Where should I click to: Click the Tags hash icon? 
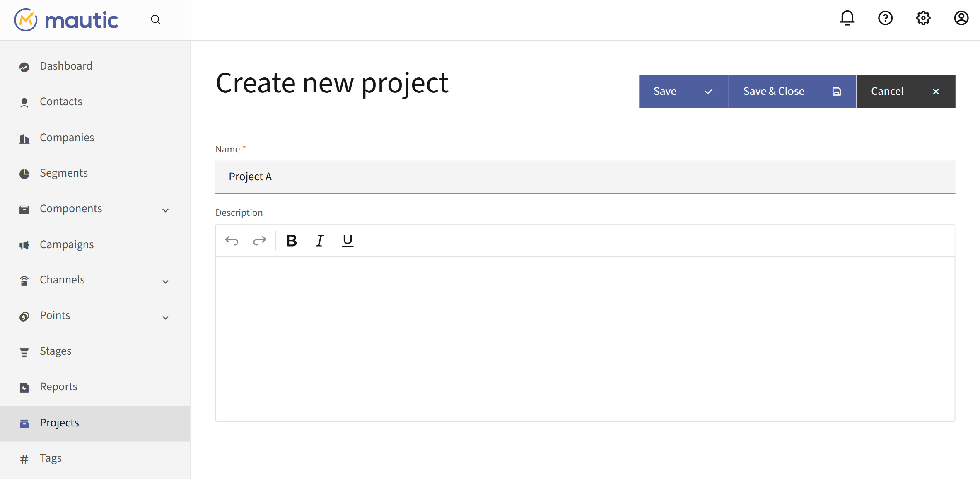(24, 459)
